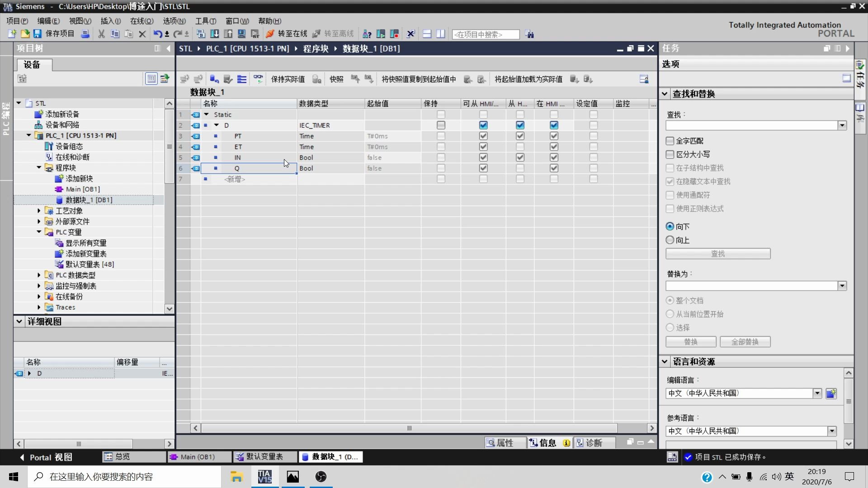Toggle visible in HMI for Q row
Screen dimensions: 868x488
[x=554, y=168]
